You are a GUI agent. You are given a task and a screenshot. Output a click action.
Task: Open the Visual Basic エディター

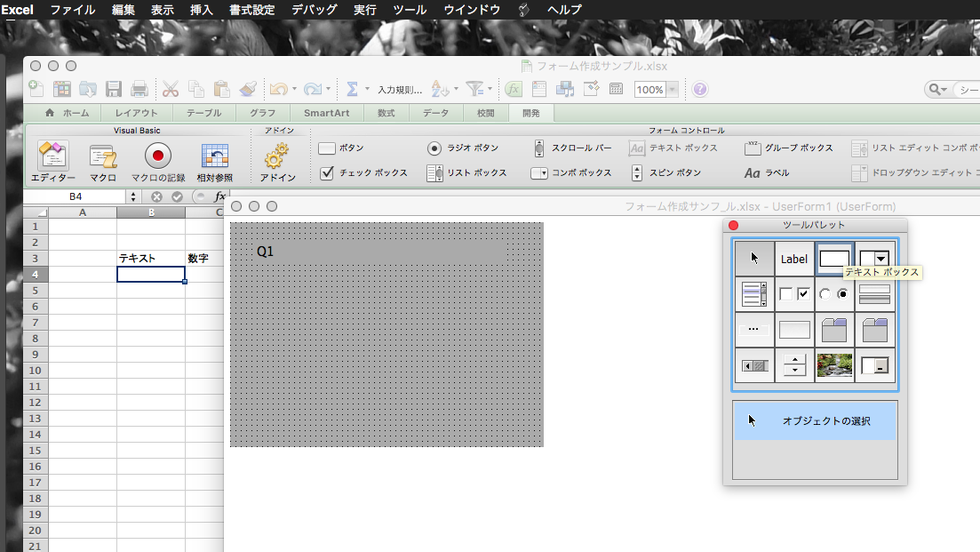point(53,156)
